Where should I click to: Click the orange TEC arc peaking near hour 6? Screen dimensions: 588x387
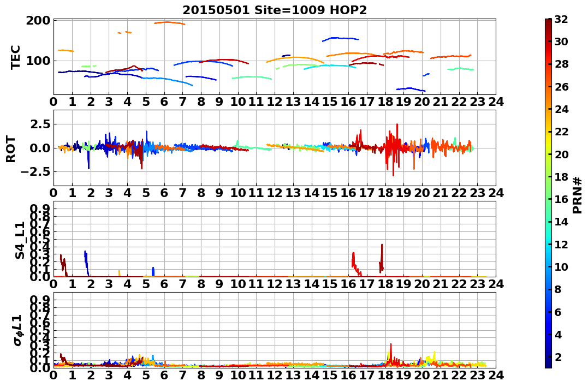coord(169,22)
